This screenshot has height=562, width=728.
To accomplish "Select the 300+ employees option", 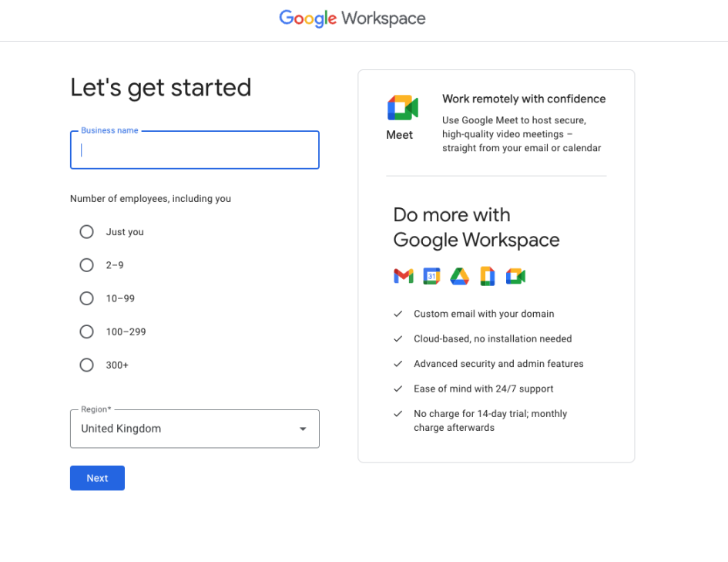I will pyautogui.click(x=86, y=365).
